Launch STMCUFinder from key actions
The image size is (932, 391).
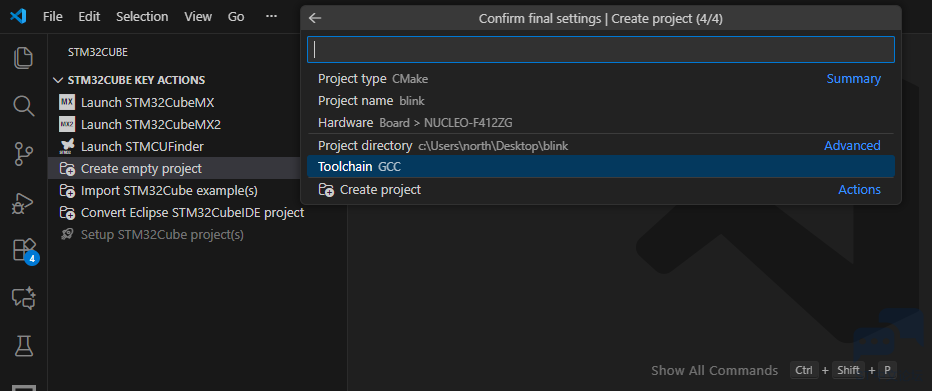pos(142,146)
